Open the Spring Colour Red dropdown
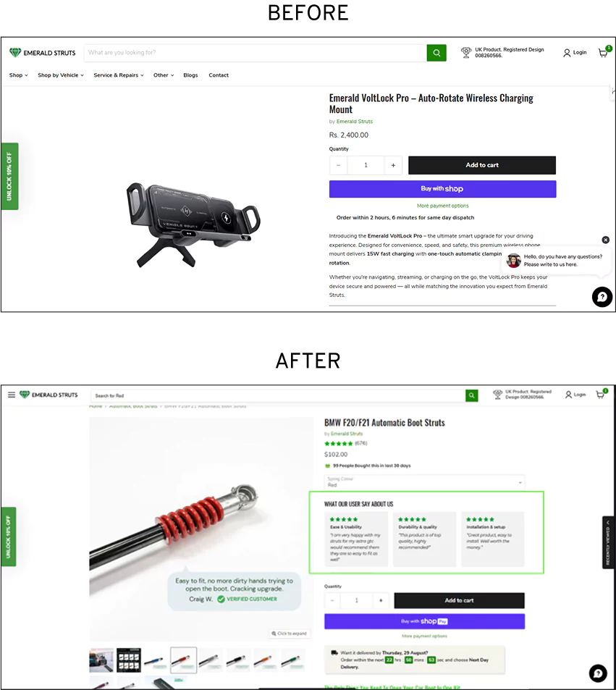Screen dimensions: 616x690 (x=424, y=482)
